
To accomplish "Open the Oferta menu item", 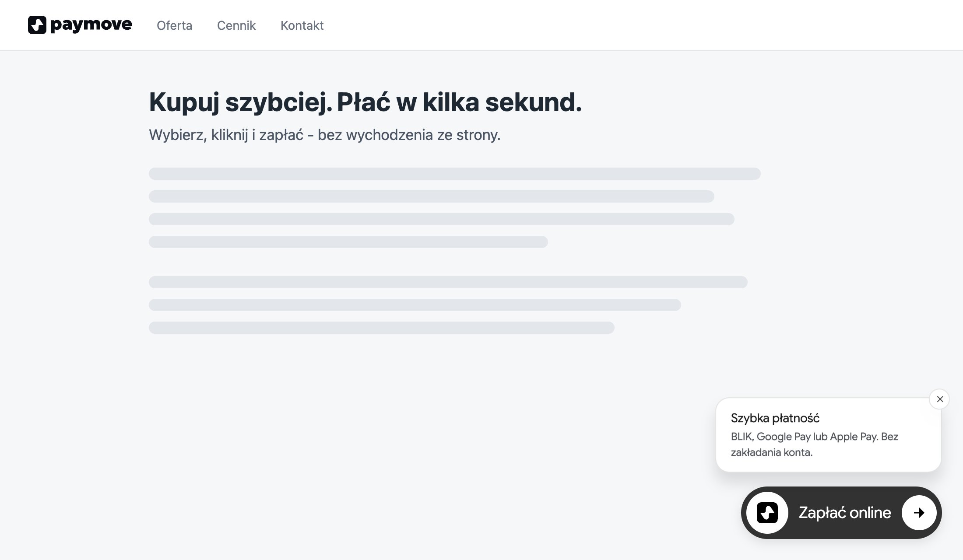I will [x=174, y=25].
